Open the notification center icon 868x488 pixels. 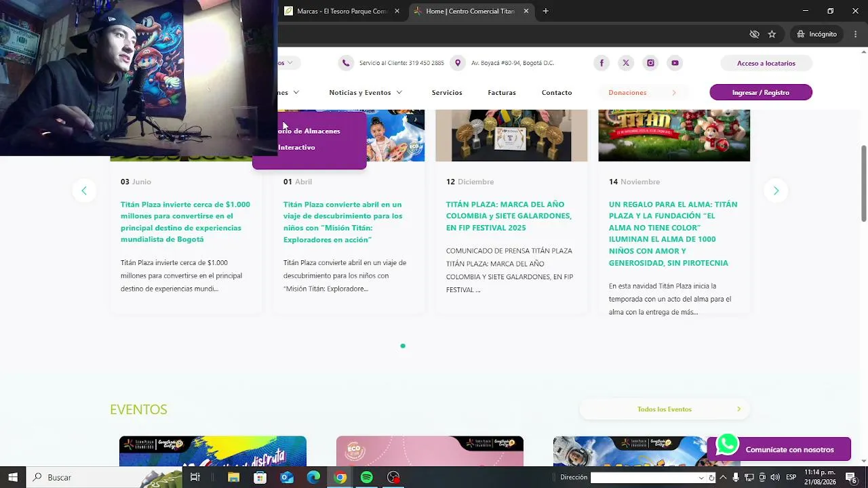(x=851, y=477)
